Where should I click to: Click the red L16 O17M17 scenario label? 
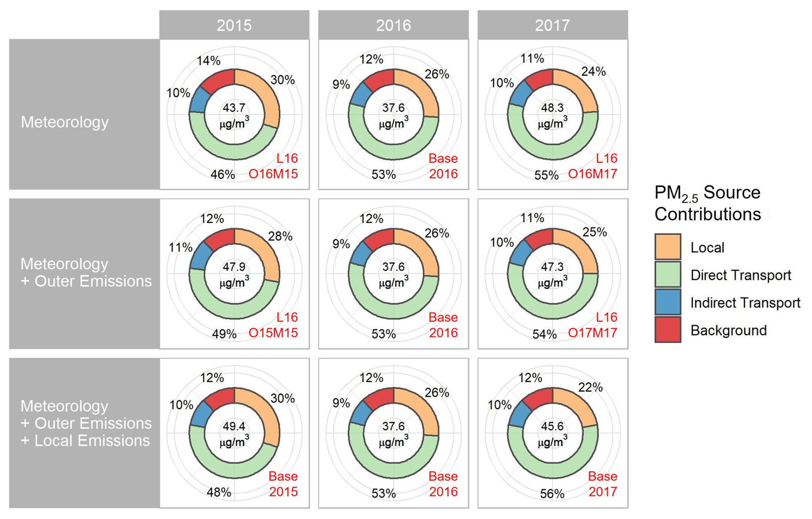point(593,325)
